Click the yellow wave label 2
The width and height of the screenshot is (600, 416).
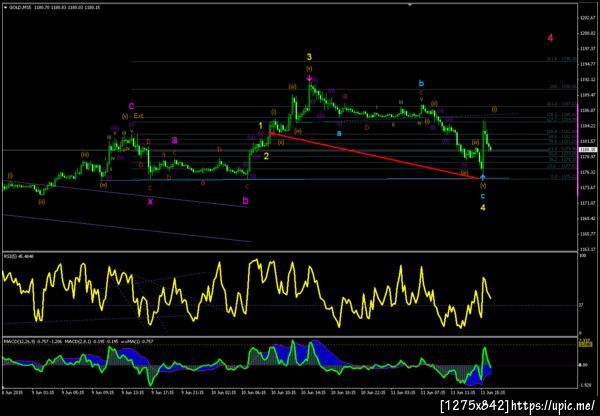pos(266,156)
